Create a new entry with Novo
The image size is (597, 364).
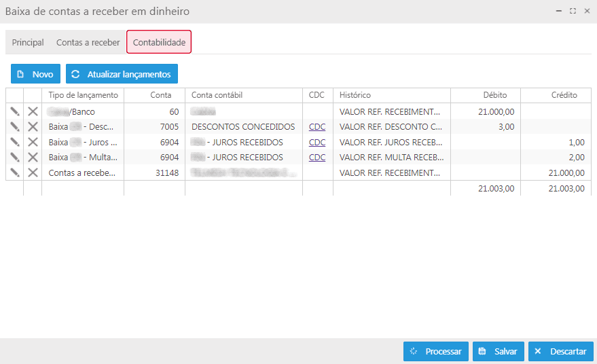pos(35,73)
